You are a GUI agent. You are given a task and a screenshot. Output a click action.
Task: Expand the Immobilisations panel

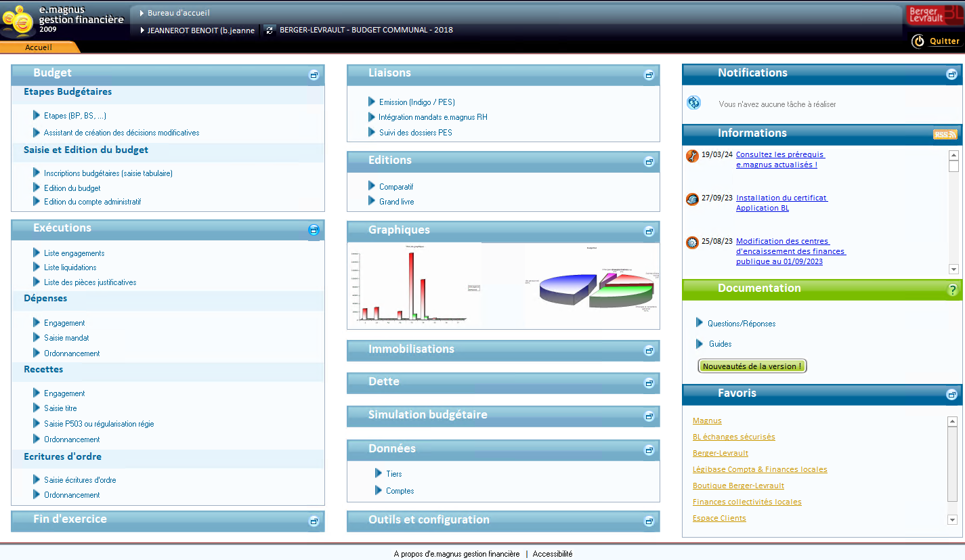click(x=649, y=351)
